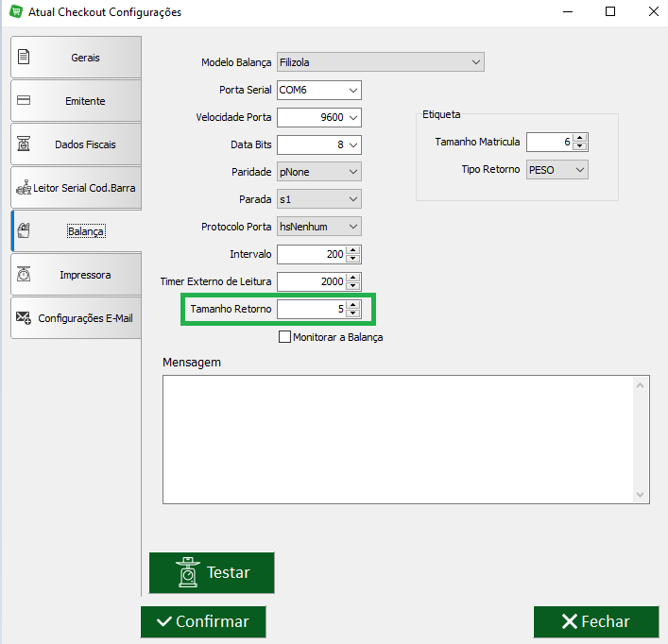Decrease the Tamanho Retorno value
Viewport: 668px width, 644px height.
353,313
